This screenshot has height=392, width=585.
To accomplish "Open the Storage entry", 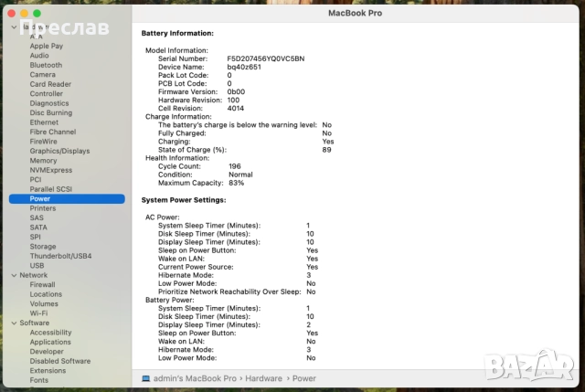I will tap(43, 247).
